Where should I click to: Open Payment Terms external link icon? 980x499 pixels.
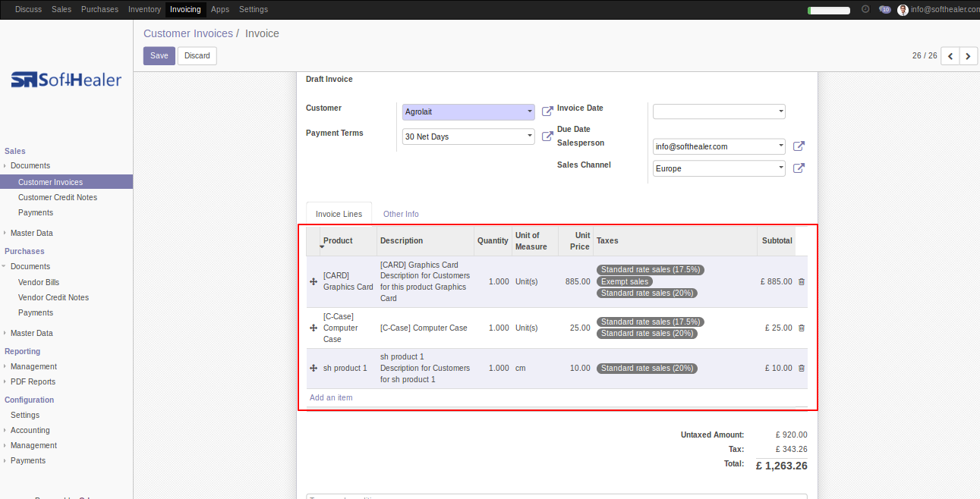pyautogui.click(x=547, y=137)
